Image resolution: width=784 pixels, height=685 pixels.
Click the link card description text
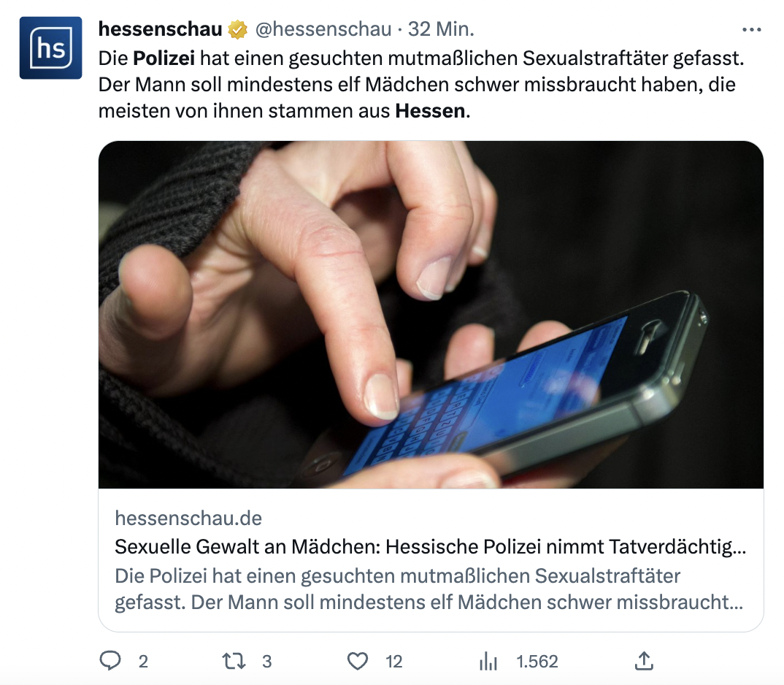tap(429, 589)
